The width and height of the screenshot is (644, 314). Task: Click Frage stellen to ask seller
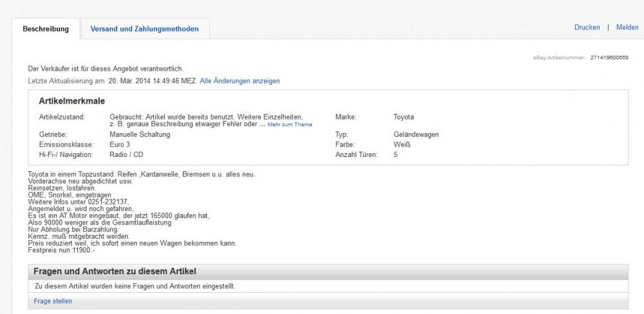coord(53,301)
